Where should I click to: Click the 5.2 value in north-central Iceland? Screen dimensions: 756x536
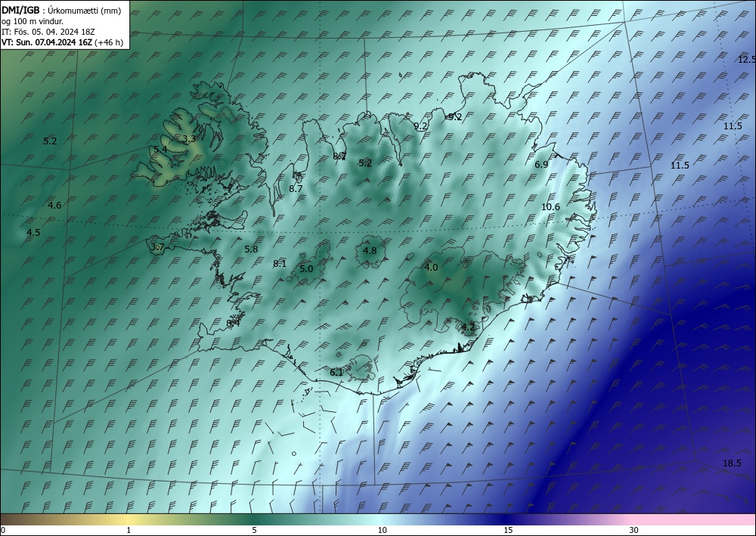point(365,163)
